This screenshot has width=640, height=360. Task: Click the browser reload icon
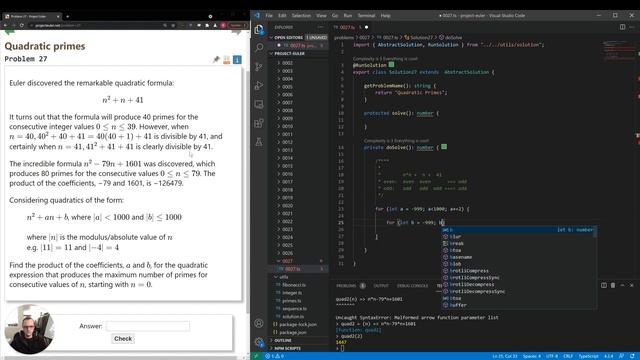coord(22,25)
